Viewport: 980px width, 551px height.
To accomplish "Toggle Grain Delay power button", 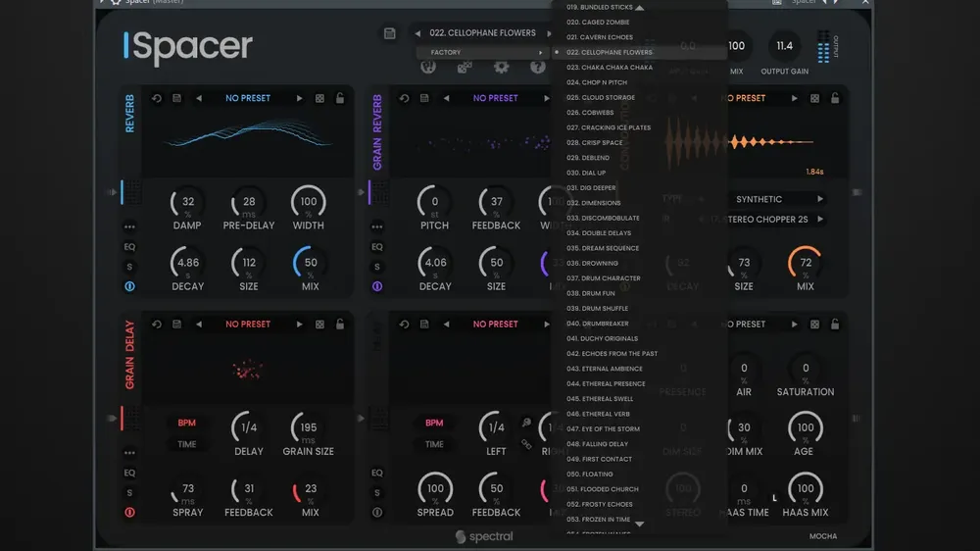I will point(129,512).
